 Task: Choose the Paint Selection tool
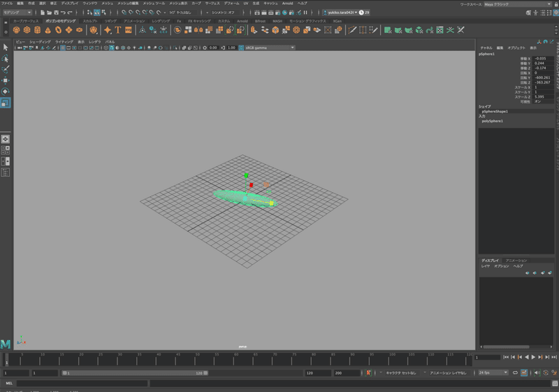(6, 69)
